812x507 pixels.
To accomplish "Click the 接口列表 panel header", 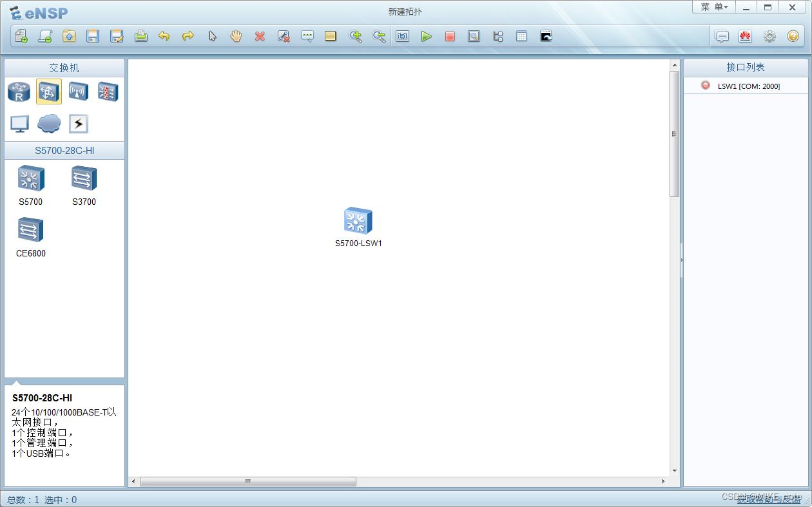I will coord(746,67).
